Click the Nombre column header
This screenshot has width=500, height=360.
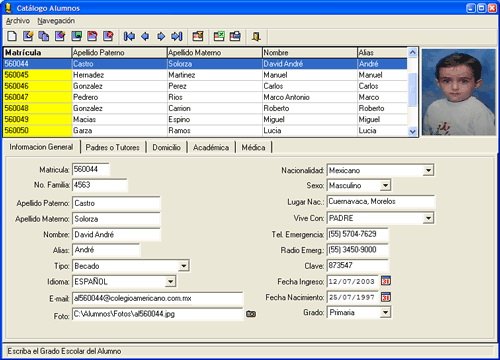(x=310, y=53)
